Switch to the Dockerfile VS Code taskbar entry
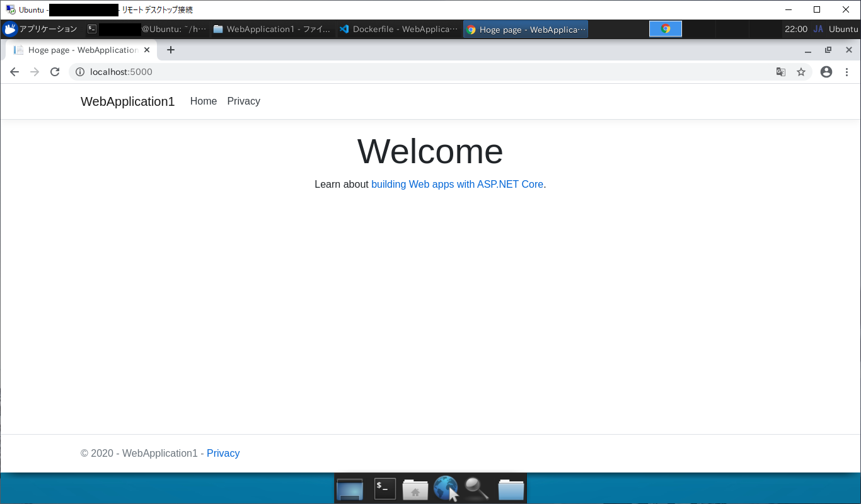Viewport: 861px width, 504px height. (398, 28)
